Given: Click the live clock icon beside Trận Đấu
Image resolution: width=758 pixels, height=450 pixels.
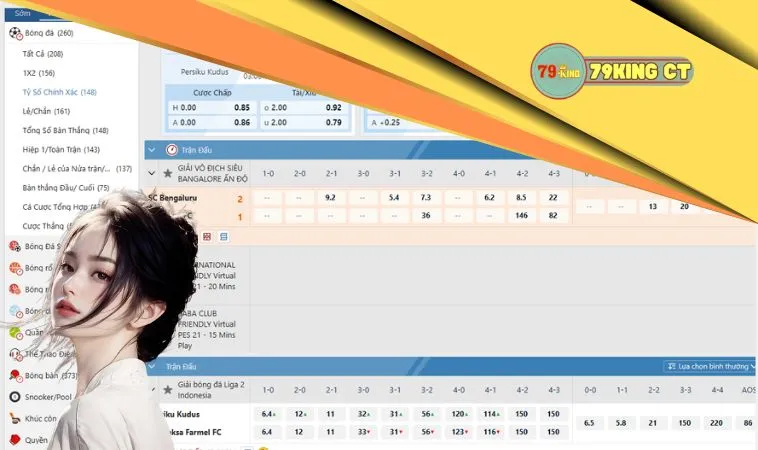Looking at the screenshot, I should [x=171, y=149].
